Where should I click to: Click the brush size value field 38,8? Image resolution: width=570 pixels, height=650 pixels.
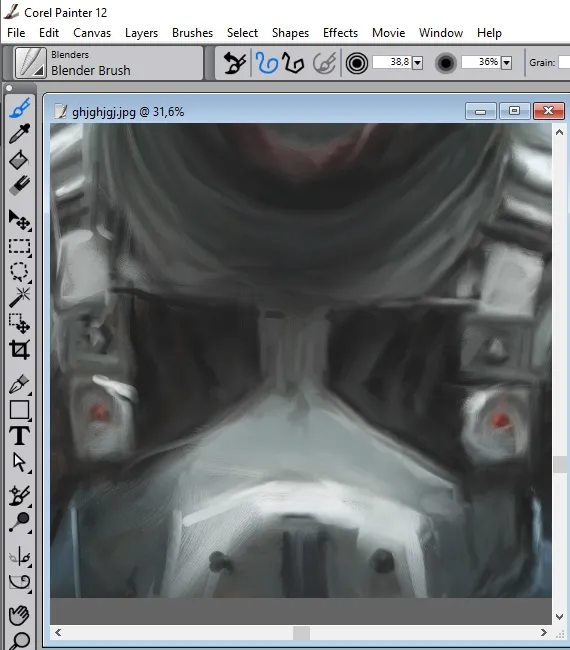point(392,62)
